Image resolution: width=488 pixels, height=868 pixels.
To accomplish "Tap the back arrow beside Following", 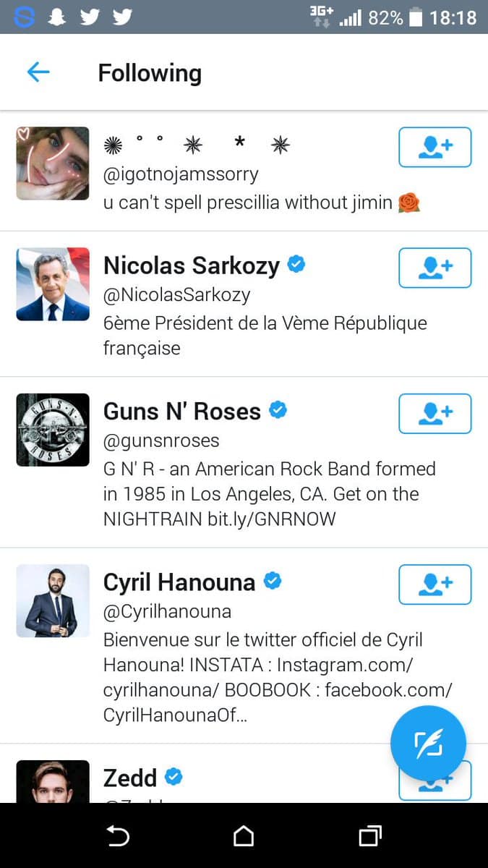I will click(38, 72).
